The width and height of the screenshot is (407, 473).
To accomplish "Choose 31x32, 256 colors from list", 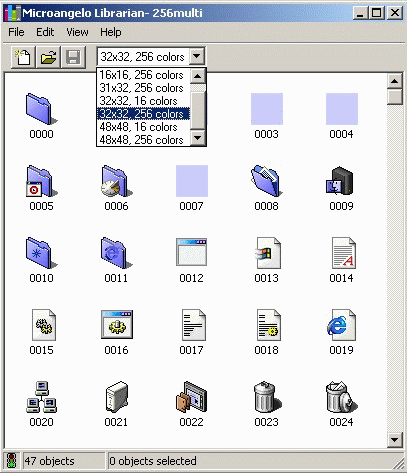I will (143, 88).
